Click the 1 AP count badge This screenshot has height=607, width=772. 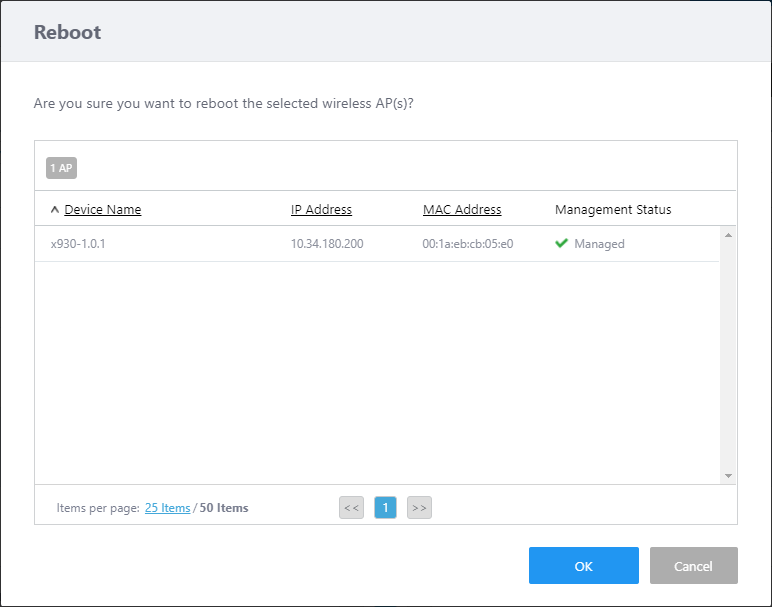coord(61,168)
